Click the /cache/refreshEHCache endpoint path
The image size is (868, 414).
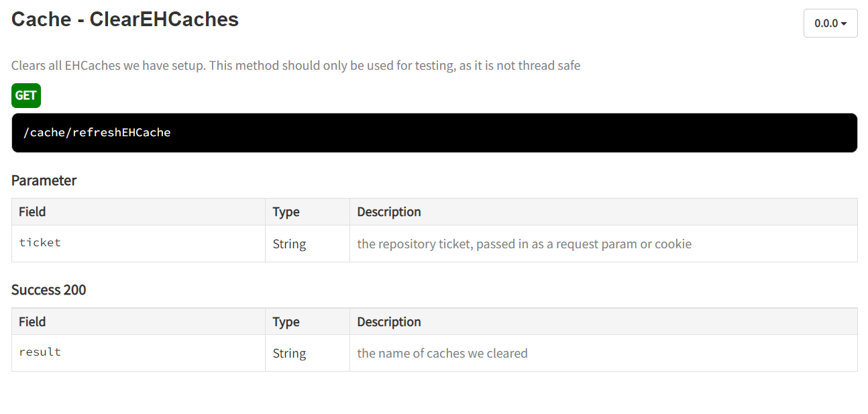[97, 133]
